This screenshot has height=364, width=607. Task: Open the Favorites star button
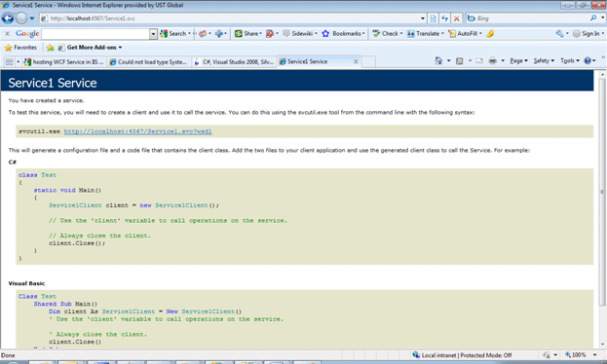20,48
